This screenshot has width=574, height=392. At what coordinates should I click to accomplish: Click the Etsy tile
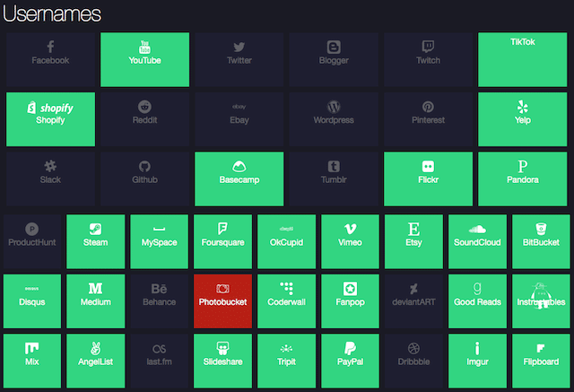(413, 241)
